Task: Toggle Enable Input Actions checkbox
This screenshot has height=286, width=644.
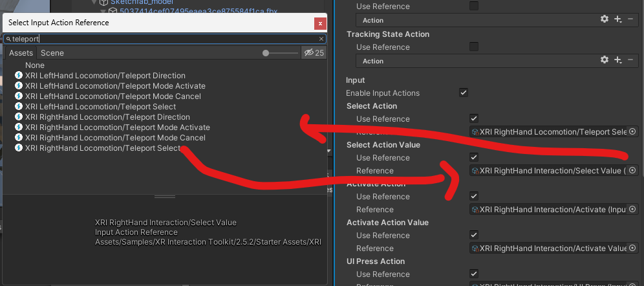Action: click(x=464, y=93)
